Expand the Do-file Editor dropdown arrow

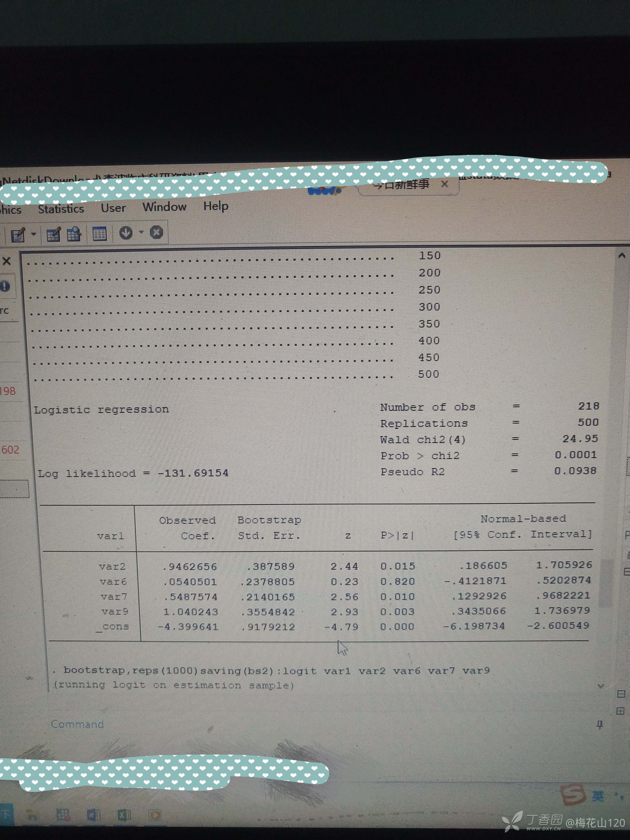point(34,234)
